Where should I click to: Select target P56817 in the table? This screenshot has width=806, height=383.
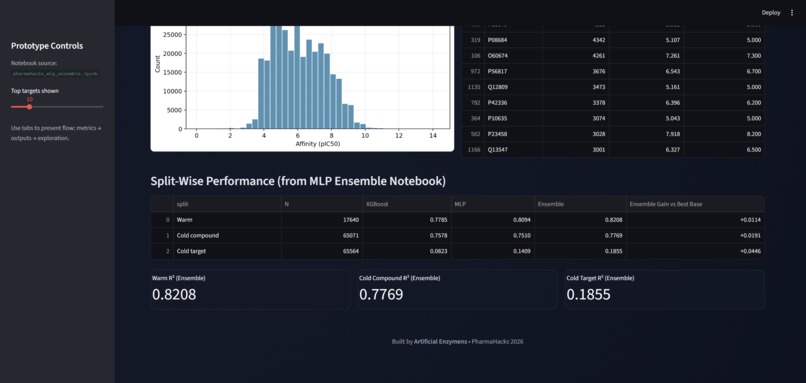pyautogui.click(x=513, y=71)
